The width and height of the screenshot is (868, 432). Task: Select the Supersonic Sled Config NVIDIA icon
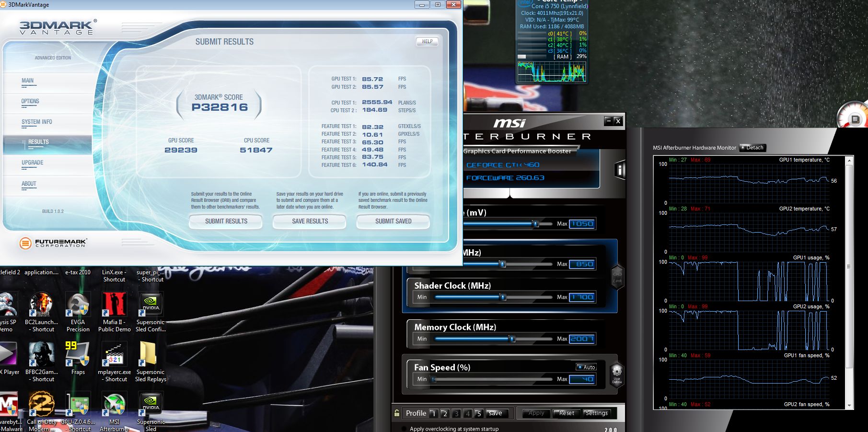coord(150,312)
